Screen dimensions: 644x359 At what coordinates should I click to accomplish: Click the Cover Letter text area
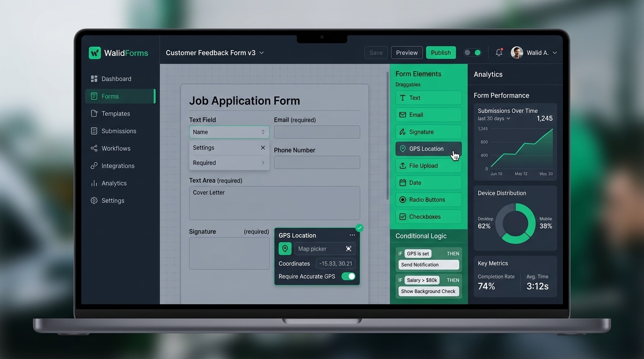pos(274,203)
